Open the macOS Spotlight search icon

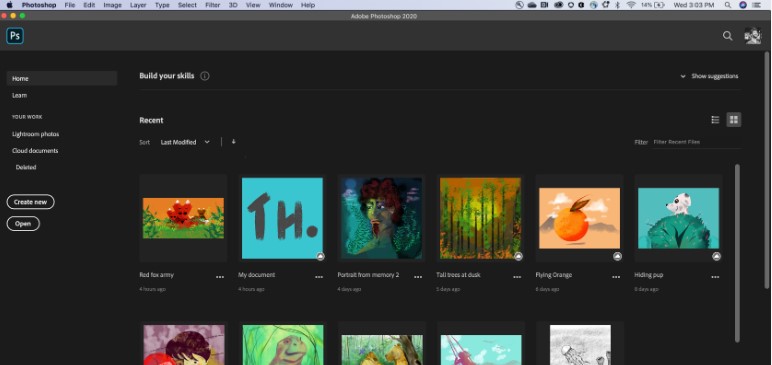[x=728, y=5]
